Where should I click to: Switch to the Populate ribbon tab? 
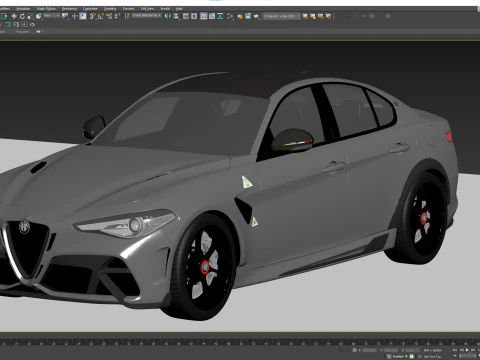point(22,32)
